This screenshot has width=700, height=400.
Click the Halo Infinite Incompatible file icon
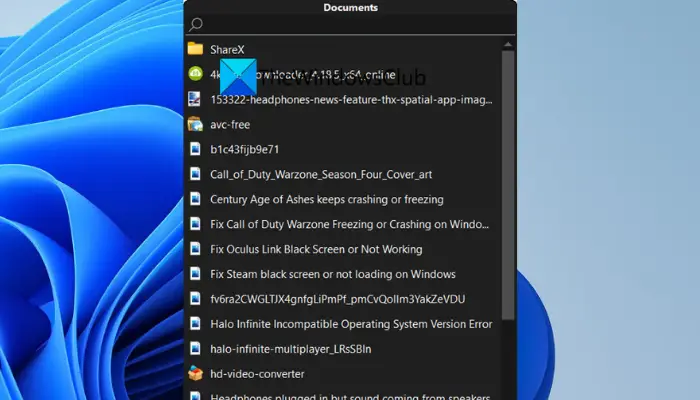pos(195,324)
